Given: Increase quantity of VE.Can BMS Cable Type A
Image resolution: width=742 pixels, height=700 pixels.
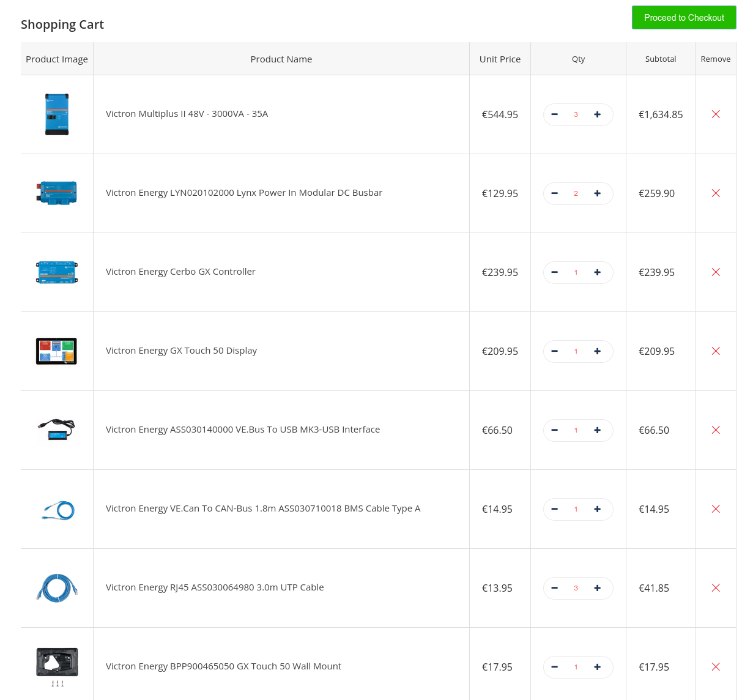Looking at the screenshot, I should (597, 509).
